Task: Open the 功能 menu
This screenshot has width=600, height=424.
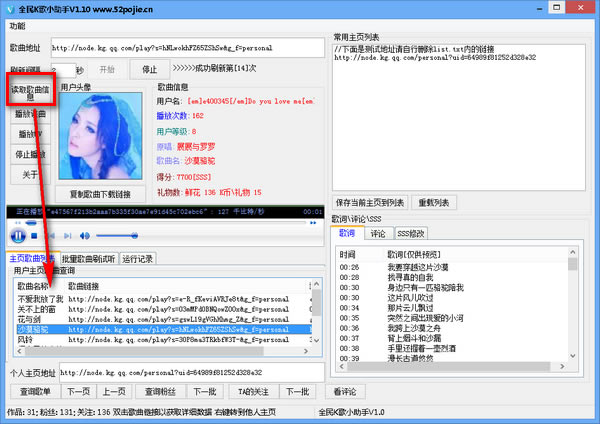Action: click(16, 24)
